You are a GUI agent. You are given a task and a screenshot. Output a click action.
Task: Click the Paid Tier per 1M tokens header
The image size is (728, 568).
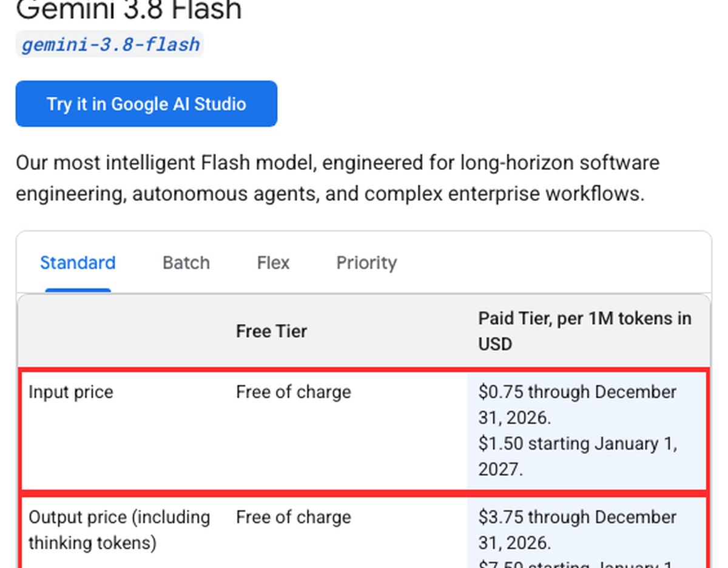[585, 331]
